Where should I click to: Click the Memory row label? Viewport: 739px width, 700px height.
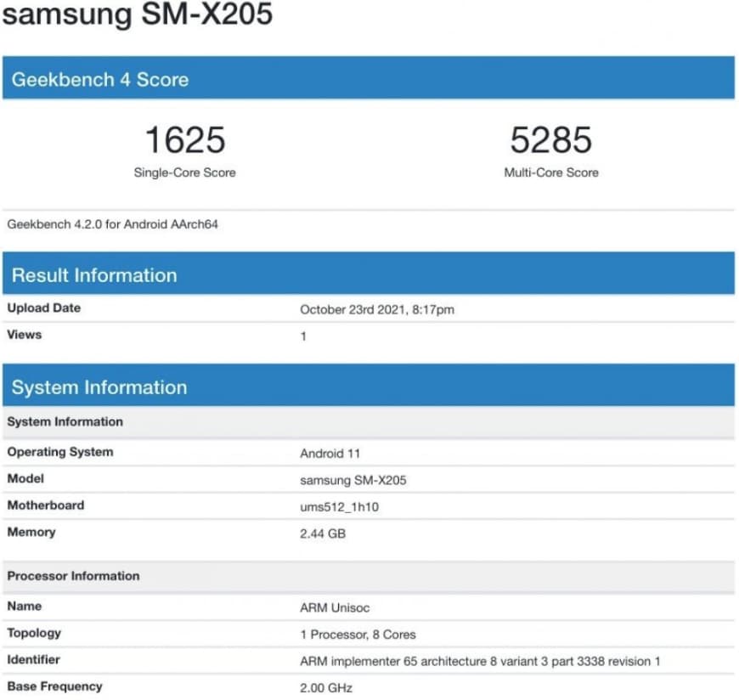[x=31, y=532]
